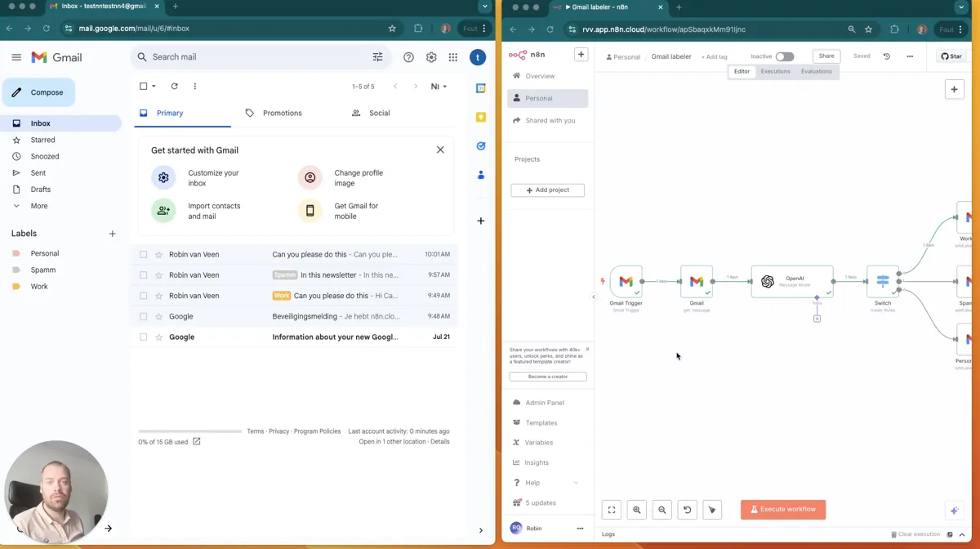The image size is (980, 549).
Task: Open the Sent folder in Gmail
Action: click(38, 173)
